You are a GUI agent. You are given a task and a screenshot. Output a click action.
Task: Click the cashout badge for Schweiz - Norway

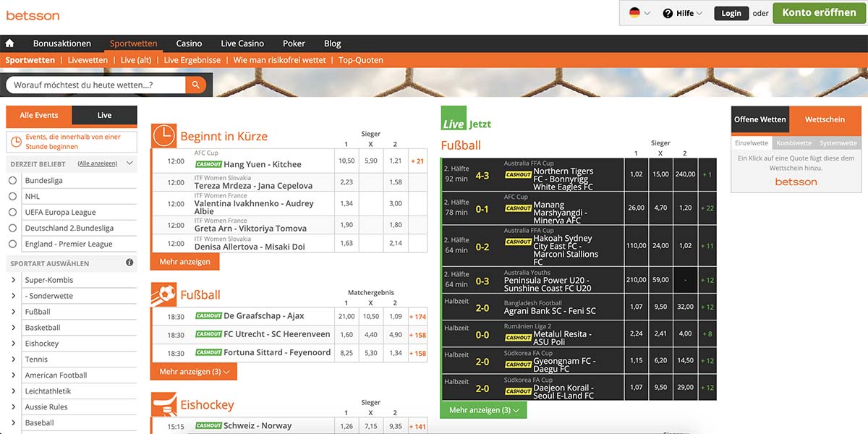pyautogui.click(x=208, y=425)
